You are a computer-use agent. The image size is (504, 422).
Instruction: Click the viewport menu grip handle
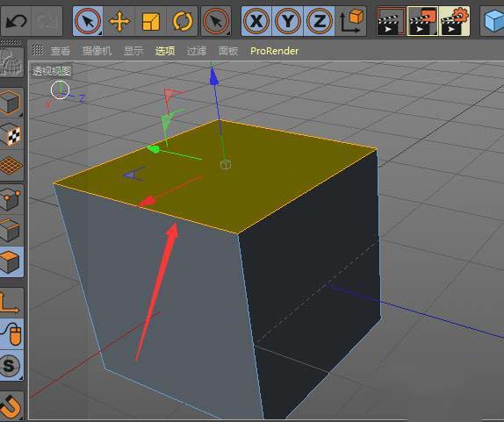click(38, 50)
